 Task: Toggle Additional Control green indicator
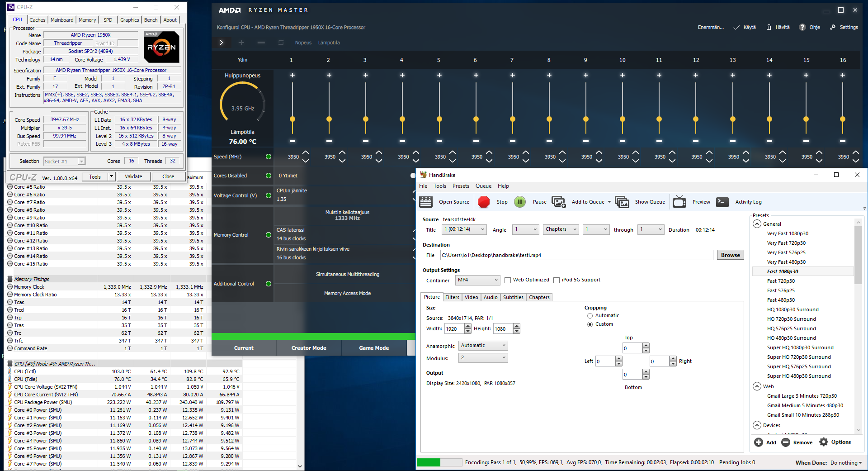pos(269,284)
